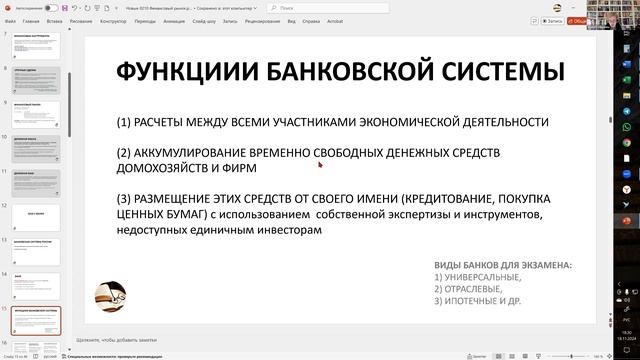Open the Запись ribbon tab

(230, 21)
